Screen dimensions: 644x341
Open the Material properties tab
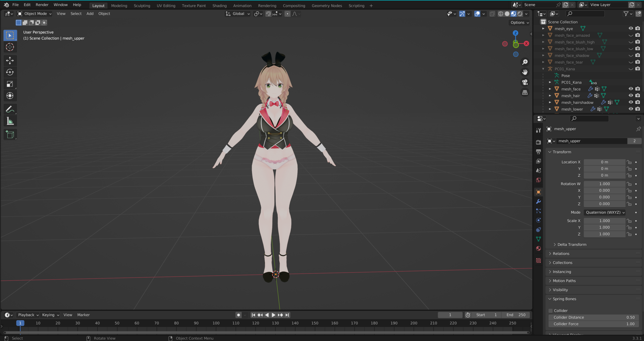(x=538, y=248)
